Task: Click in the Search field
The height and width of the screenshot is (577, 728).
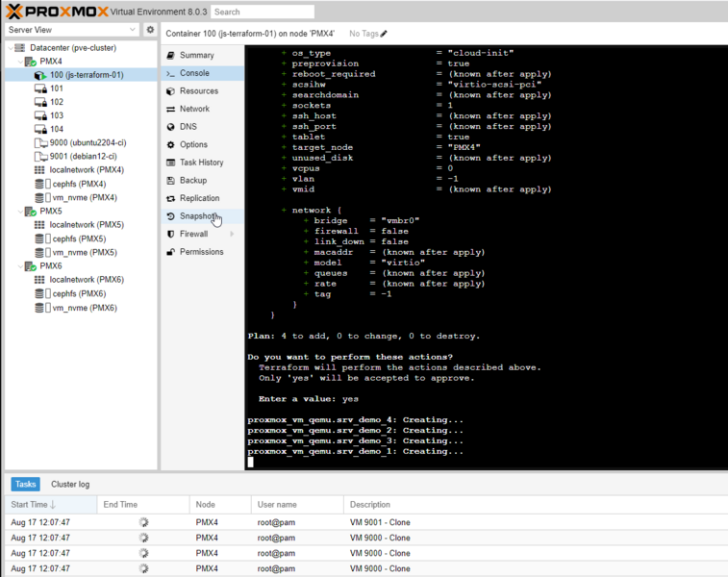Action: 263,13
